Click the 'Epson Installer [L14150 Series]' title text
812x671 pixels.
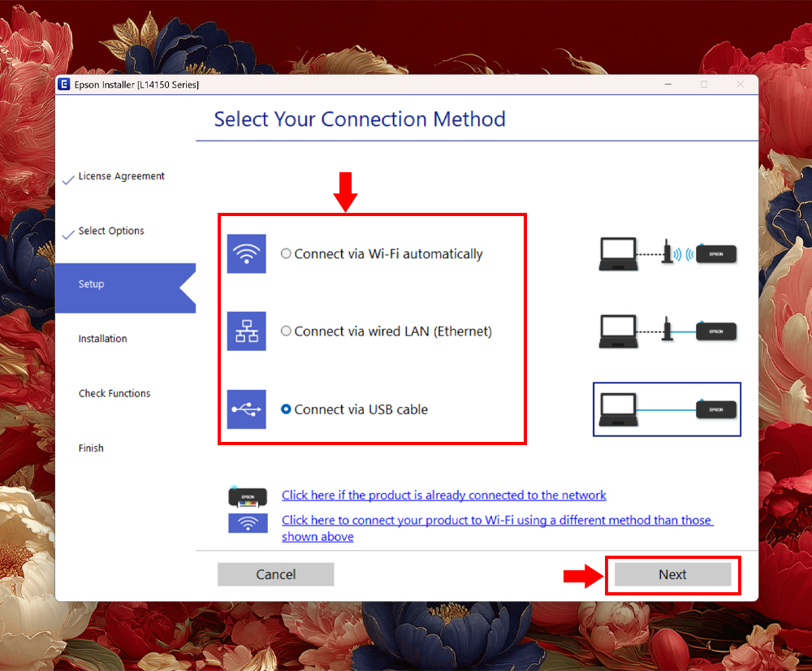[136, 85]
